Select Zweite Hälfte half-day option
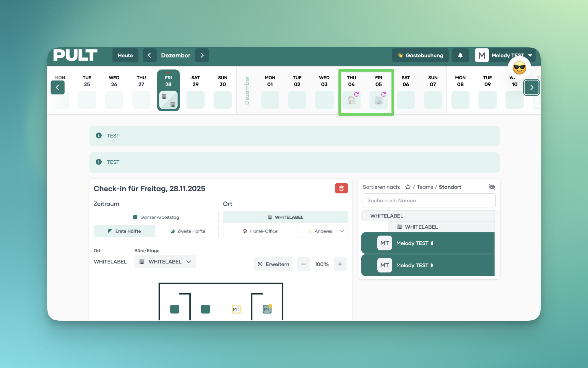Screen dimensions: 588x368 point(188,231)
